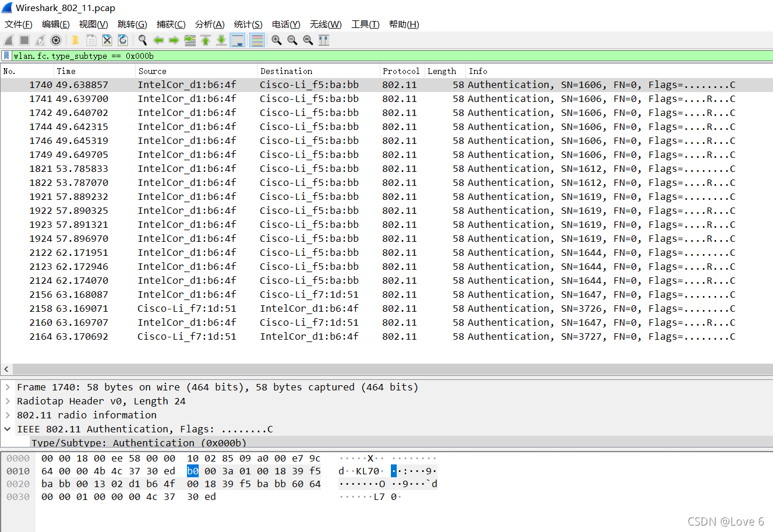Image resolution: width=773 pixels, height=532 pixels.
Task: Click the go to specified packet icon
Action: click(x=190, y=40)
